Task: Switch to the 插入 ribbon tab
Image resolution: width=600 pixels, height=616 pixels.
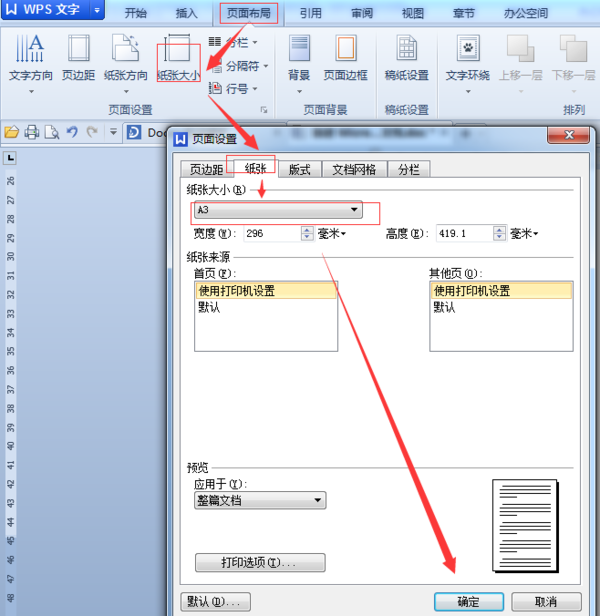Action: pyautogui.click(x=186, y=13)
